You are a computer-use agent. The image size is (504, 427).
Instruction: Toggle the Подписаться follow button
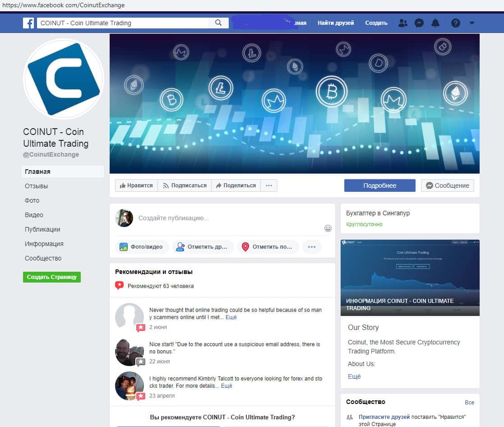point(185,186)
